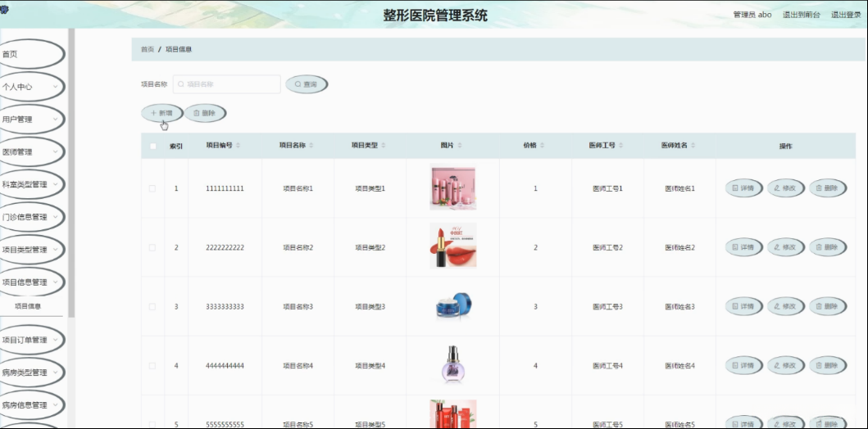
Task: Click the sort arrows beside 项目名称 header
Action: pyautogui.click(x=311, y=146)
